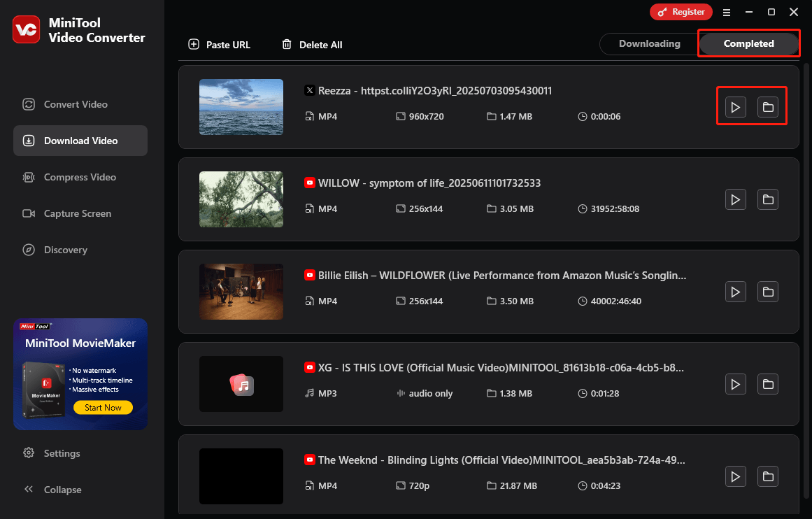Click the '0:00:06' duration

click(606, 117)
